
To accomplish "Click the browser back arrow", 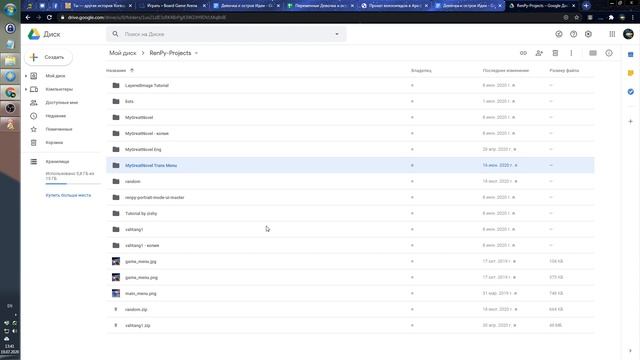I will 28,18.
